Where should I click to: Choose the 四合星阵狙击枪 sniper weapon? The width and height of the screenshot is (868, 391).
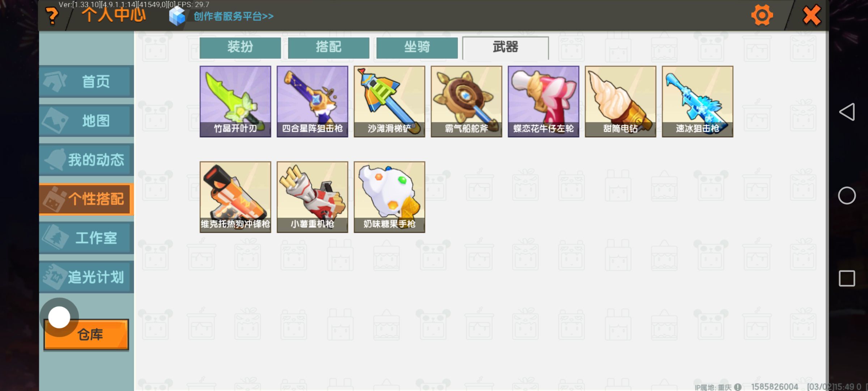click(312, 101)
